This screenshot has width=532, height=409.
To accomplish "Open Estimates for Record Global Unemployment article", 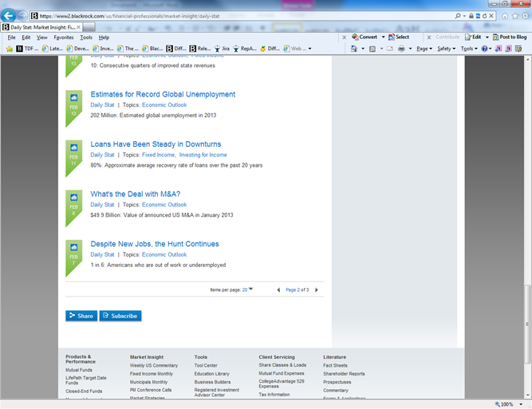I will point(163,94).
